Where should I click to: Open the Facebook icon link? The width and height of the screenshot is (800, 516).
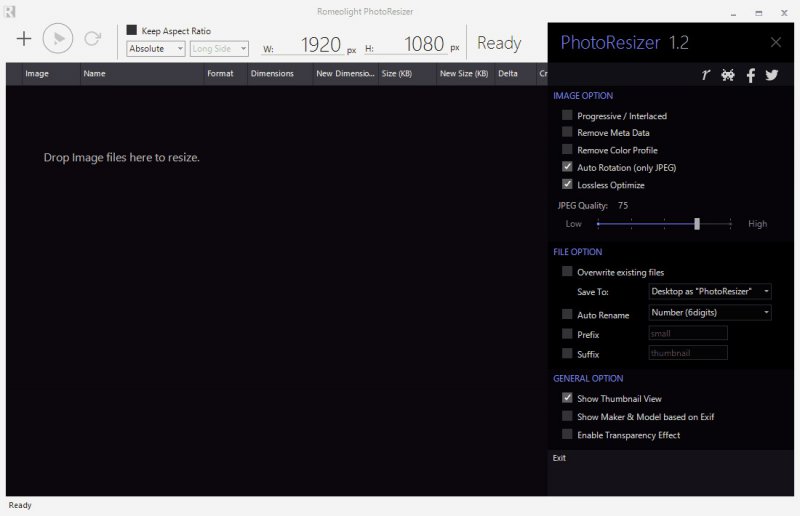click(751, 76)
